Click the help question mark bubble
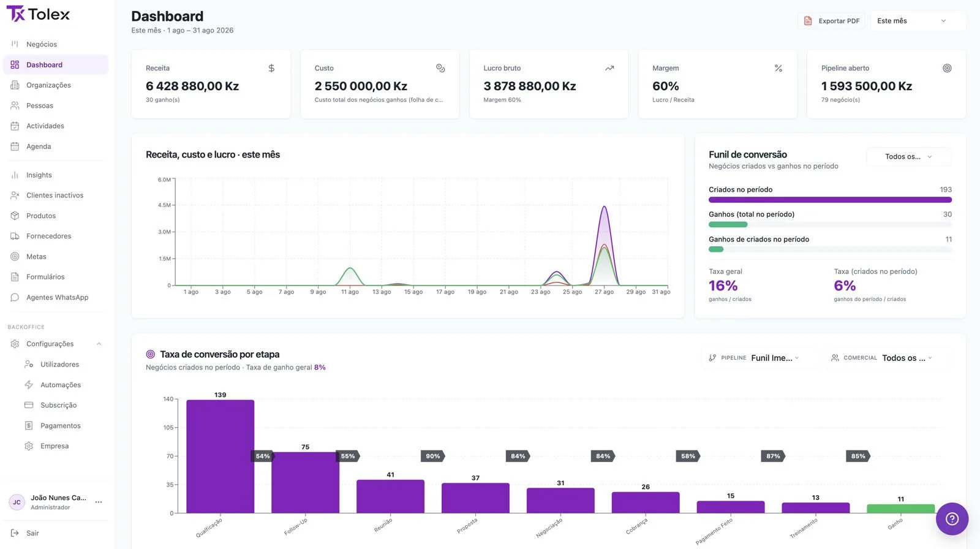Image resolution: width=980 pixels, height=549 pixels. [952, 519]
